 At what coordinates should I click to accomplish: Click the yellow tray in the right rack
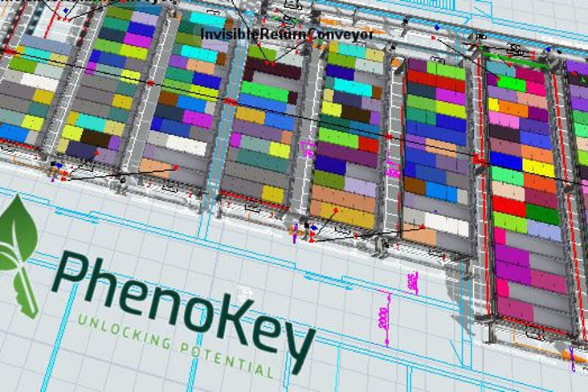(x=538, y=168)
